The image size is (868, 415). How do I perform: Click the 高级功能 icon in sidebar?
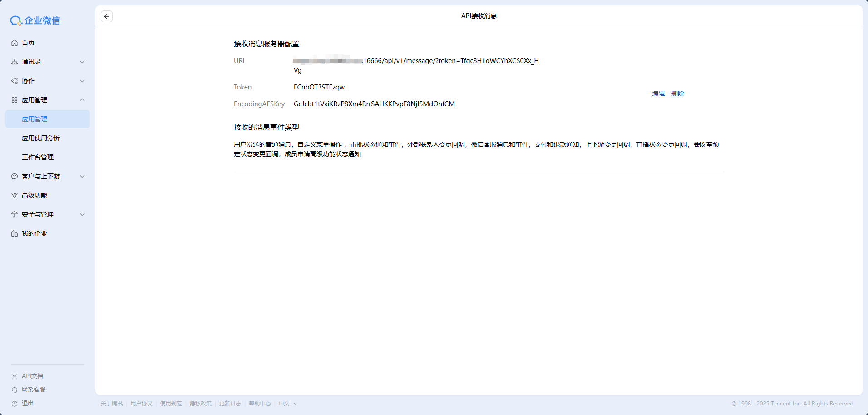tap(15, 195)
